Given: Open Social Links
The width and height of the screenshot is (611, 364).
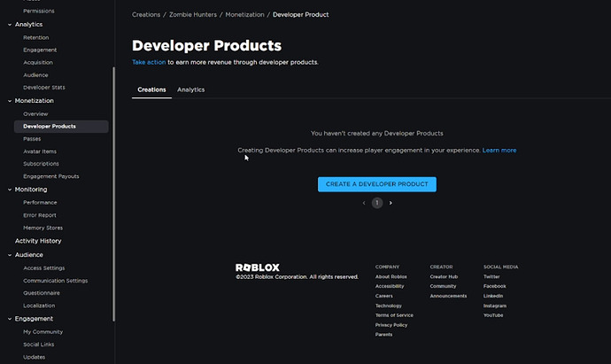Looking at the screenshot, I should click(x=39, y=345).
